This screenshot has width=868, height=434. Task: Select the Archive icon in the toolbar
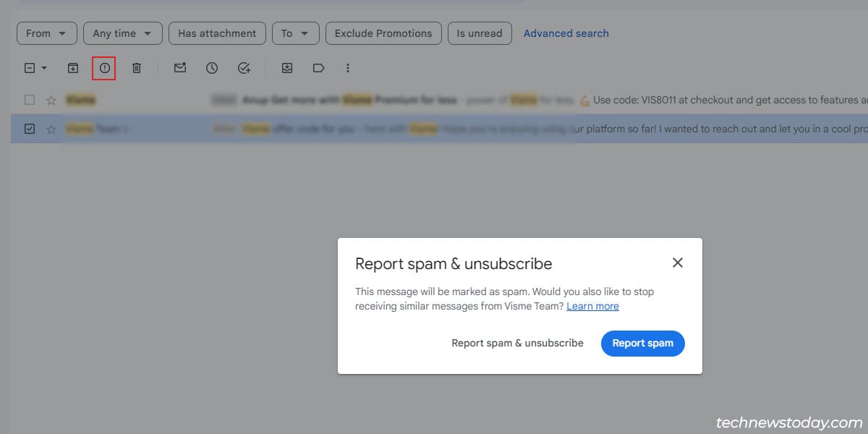72,67
